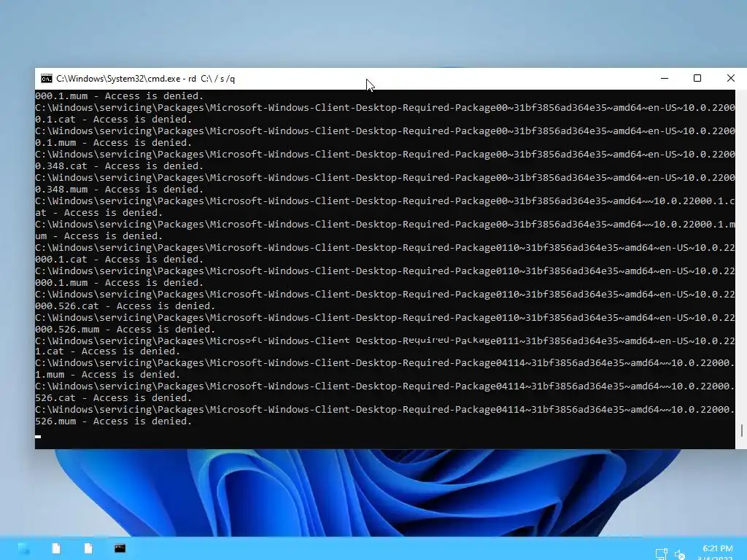The height and width of the screenshot is (560, 747).
Task: Click the line '1.mum - Access is denied.'
Action: point(108,375)
